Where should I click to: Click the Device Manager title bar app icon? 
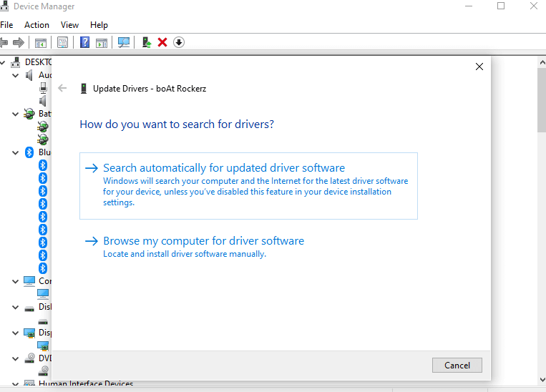[4, 6]
